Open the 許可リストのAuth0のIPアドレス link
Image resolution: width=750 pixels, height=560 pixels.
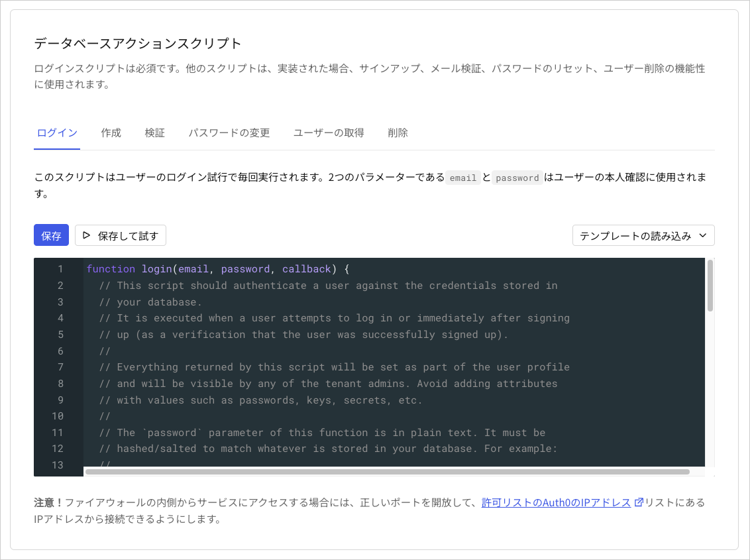[555, 502]
